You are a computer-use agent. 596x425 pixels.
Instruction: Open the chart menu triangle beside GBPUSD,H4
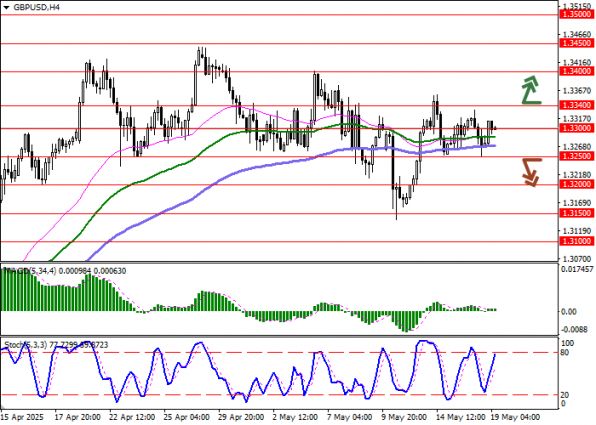pyautogui.click(x=6, y=7)
